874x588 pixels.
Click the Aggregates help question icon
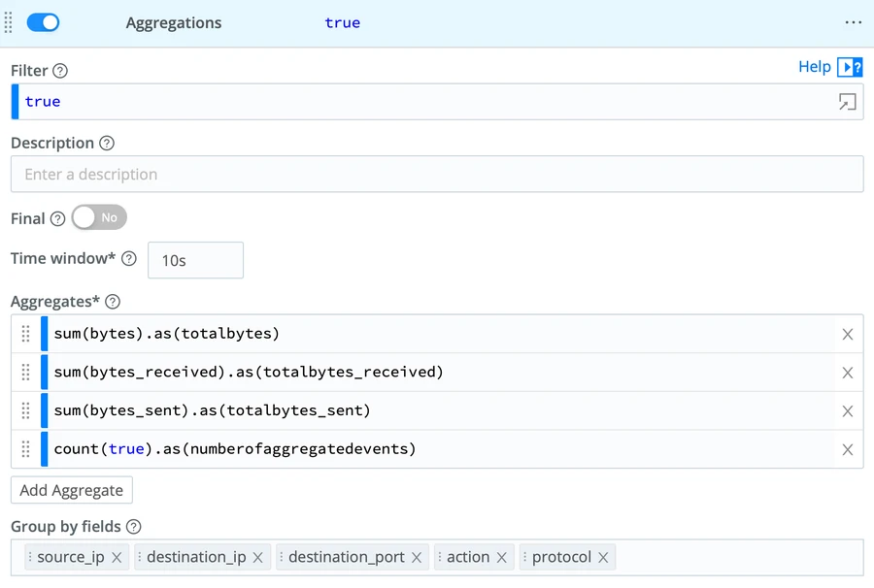tap(113, 302)
